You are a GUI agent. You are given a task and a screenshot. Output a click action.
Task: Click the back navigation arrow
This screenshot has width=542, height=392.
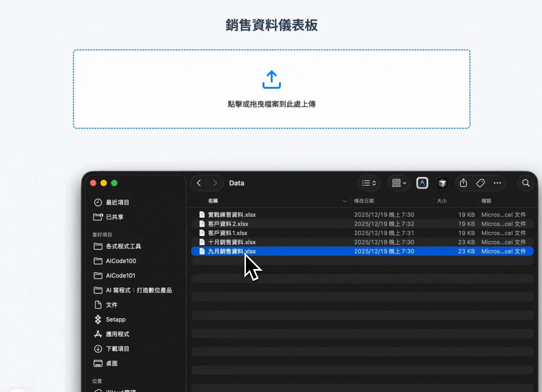click(199, 183)
